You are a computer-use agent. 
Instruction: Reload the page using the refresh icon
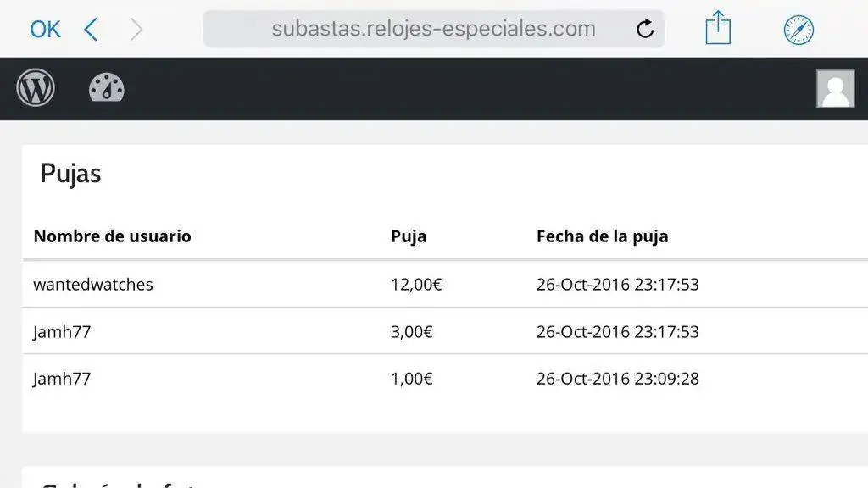pos(645,30)
